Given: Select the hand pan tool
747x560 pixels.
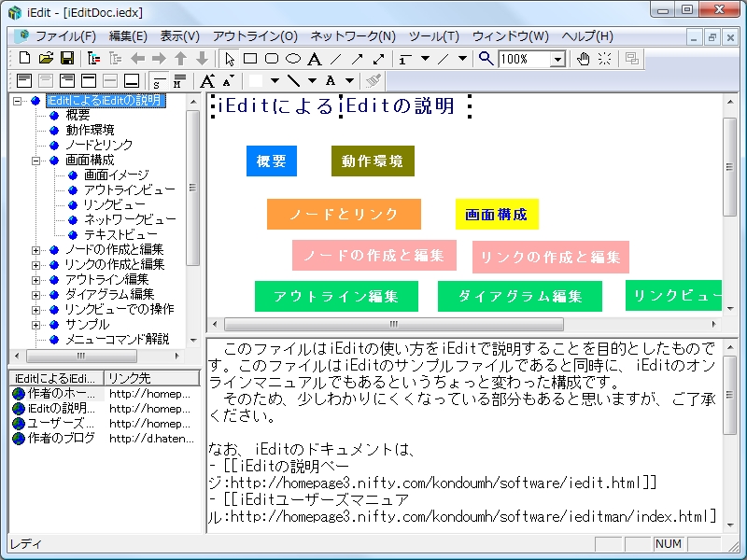Looking at the screenshot, I should click(x=583, y=58).
